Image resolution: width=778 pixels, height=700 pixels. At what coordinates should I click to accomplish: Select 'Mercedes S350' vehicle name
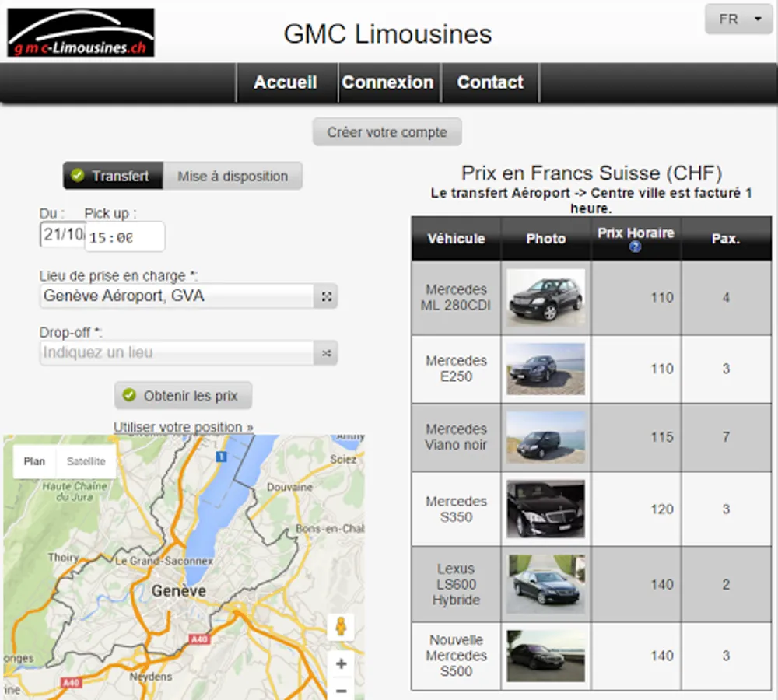[x=456, y=509]
